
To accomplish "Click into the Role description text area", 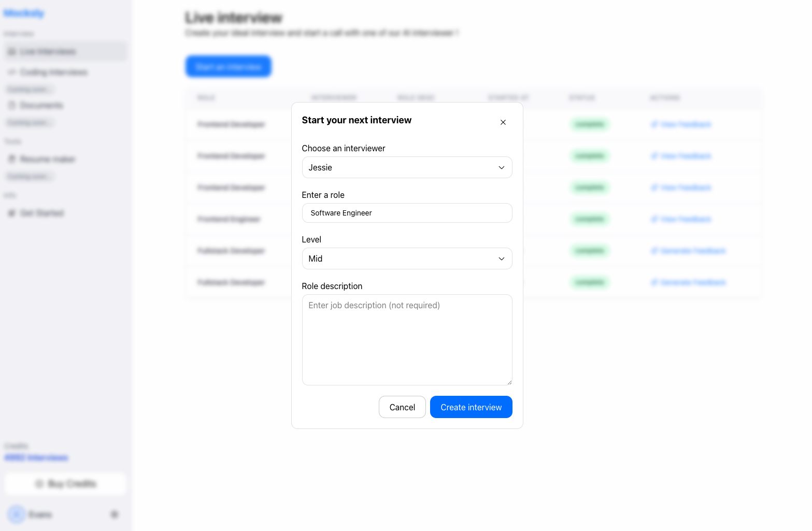I will pos(407,339).
